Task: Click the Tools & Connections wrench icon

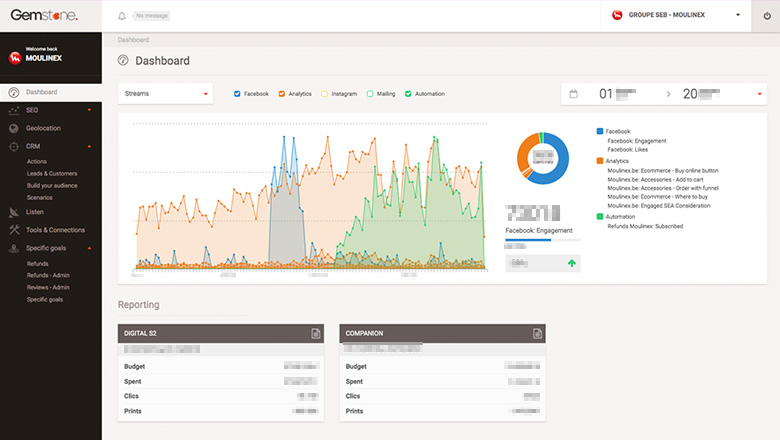Action: 14,230
